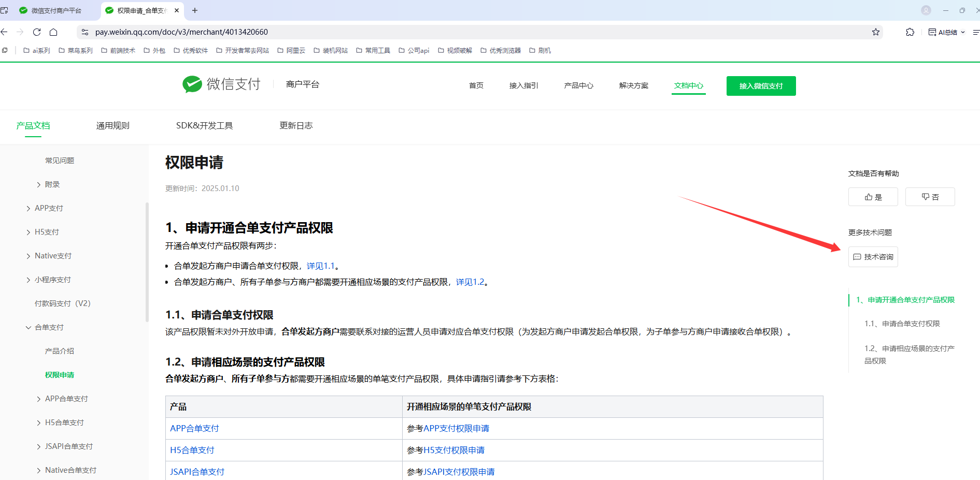The image size is (980, 480).
Task: Click the green 接入微信支付 button
Action: pyautogui.click(x=761, y=86)
